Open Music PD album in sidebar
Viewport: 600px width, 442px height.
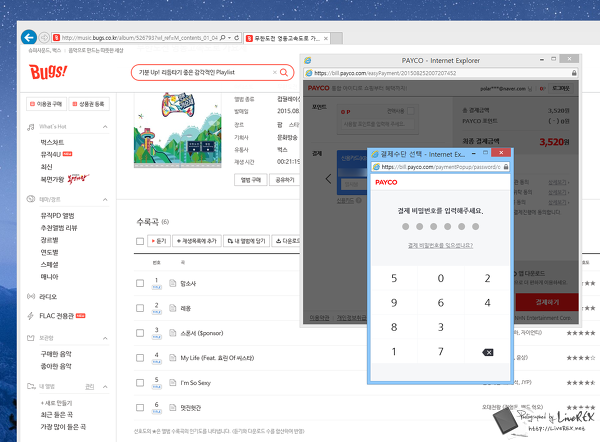pos(57,215)
